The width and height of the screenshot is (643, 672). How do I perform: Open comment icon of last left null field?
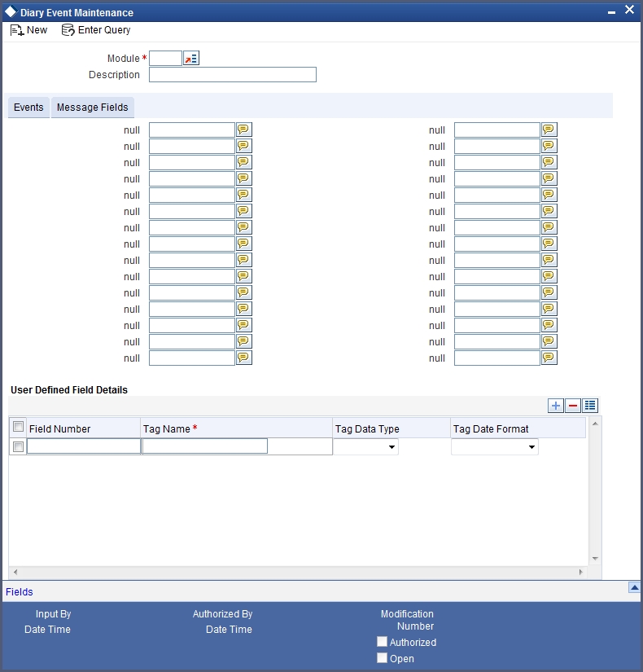[243, 358]
